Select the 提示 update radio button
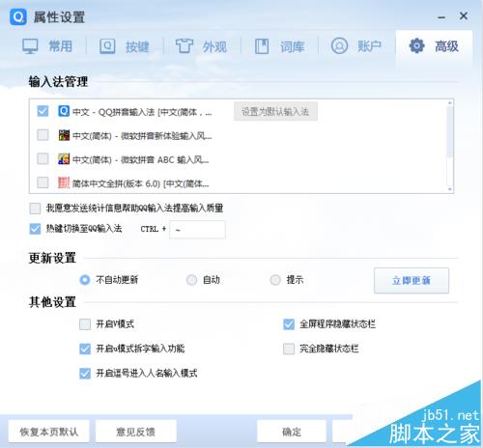Screen dimensions: 483x448 pyautogui.click(x=275, y=280)
